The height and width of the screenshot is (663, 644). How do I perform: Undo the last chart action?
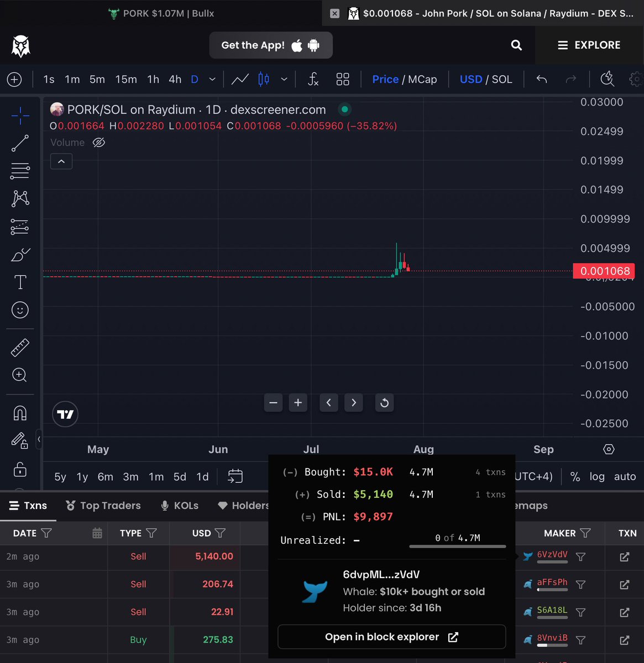(x=542, y=80)
